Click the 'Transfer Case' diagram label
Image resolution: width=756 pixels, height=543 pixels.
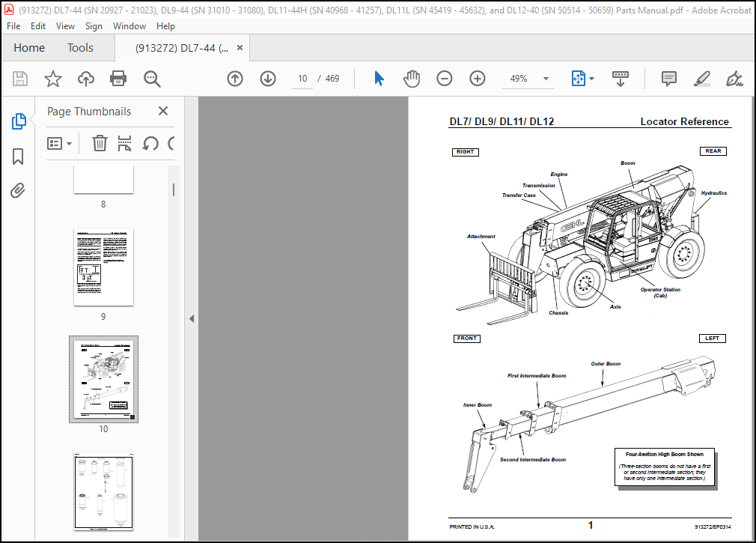519,195
